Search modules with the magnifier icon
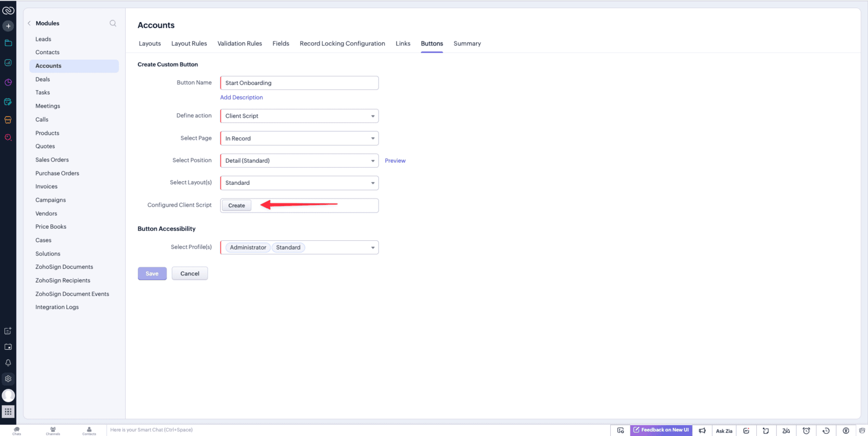 point(113,23)
